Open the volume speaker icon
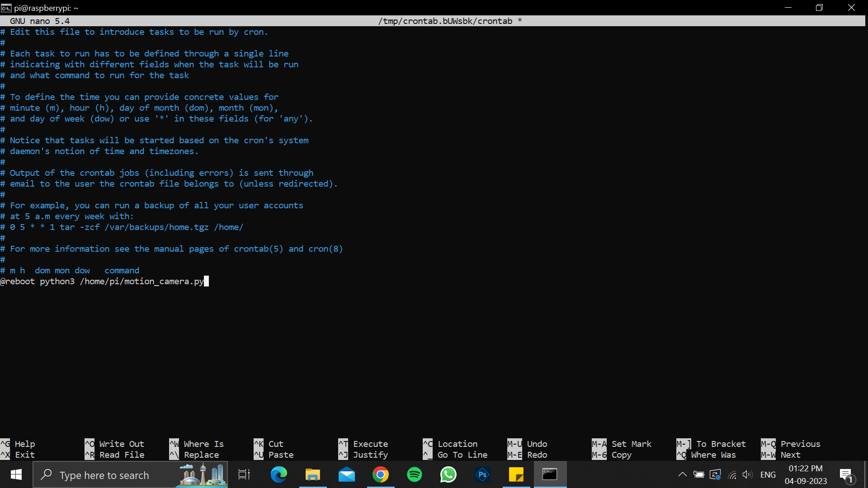 pos(747,474)
